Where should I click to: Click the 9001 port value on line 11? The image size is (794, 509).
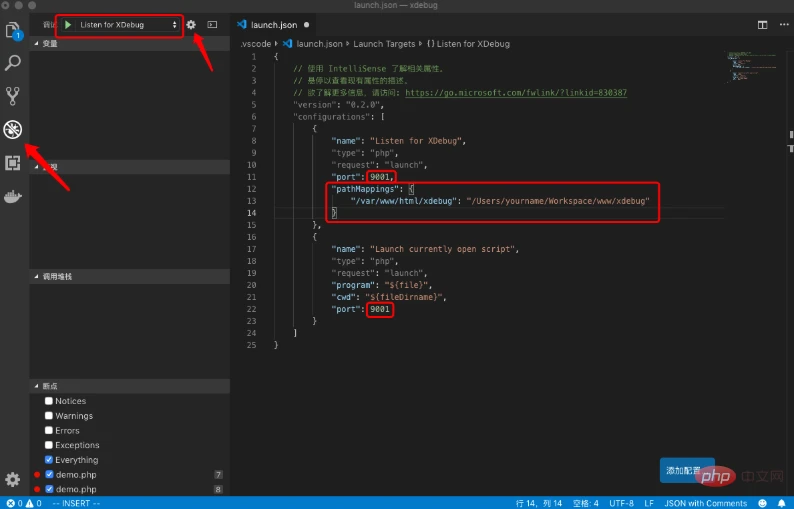(379, 177)
